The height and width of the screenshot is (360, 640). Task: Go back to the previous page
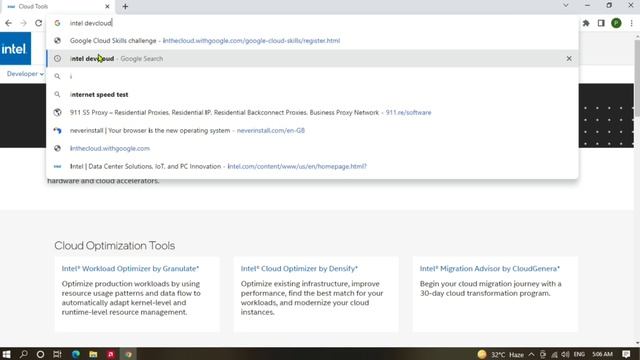click(9, 23)
